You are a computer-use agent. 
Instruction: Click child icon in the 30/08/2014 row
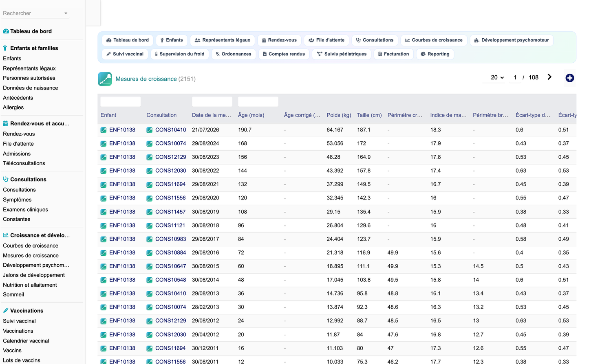104,280
